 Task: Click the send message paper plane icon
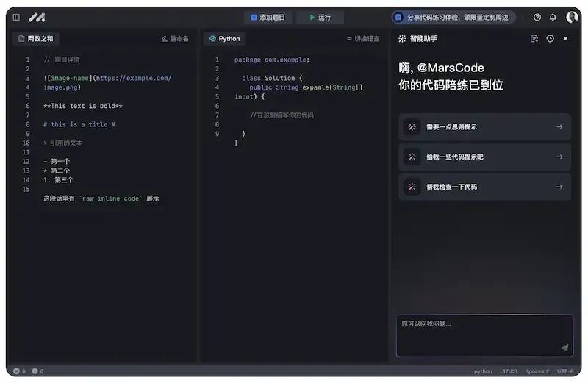[x=564, y=348]
